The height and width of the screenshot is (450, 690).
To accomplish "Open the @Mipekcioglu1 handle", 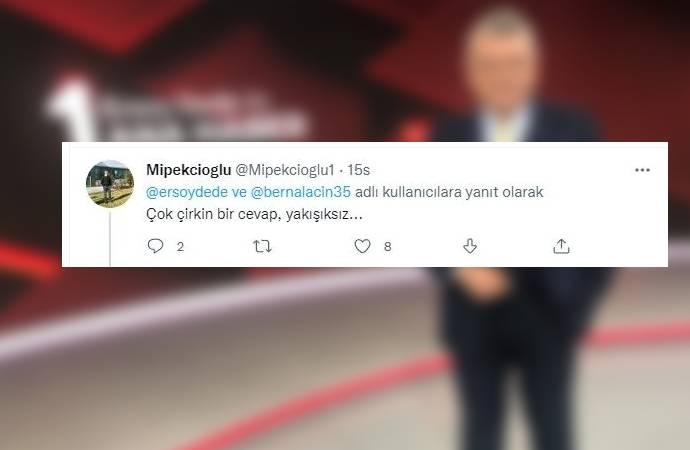I will 285,170.
